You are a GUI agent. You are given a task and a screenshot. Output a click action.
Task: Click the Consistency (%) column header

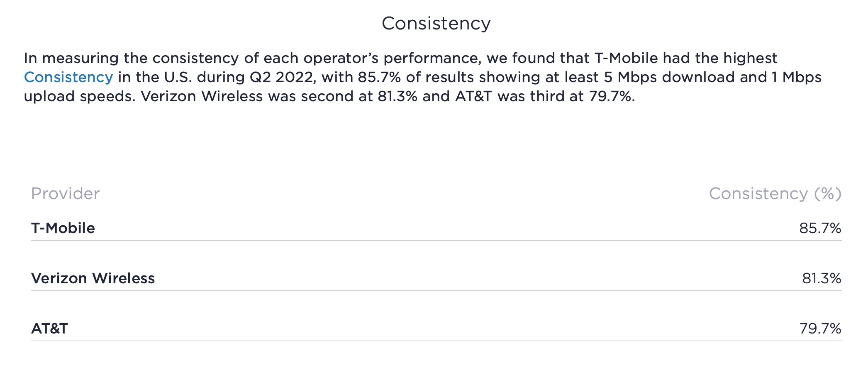tap(775, 194)
